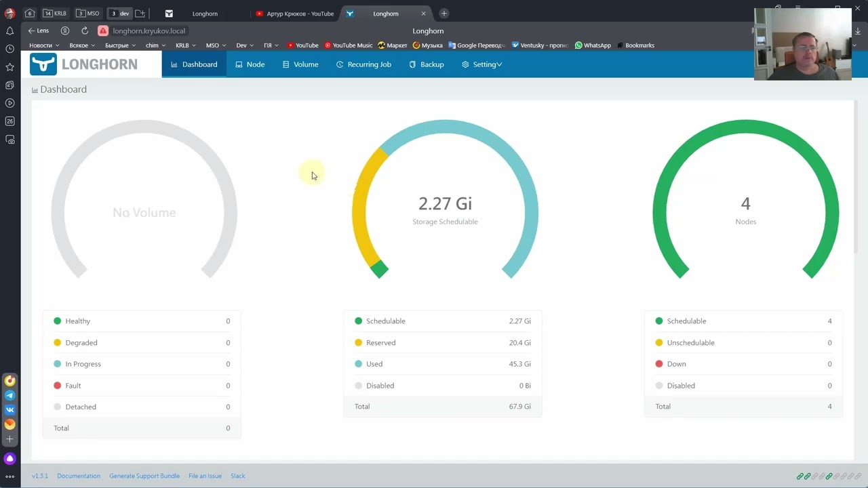Open browsing history clock icon
The width and height of the screenshot is (868, 488).
pyautogui.click(x=9, y=49)
